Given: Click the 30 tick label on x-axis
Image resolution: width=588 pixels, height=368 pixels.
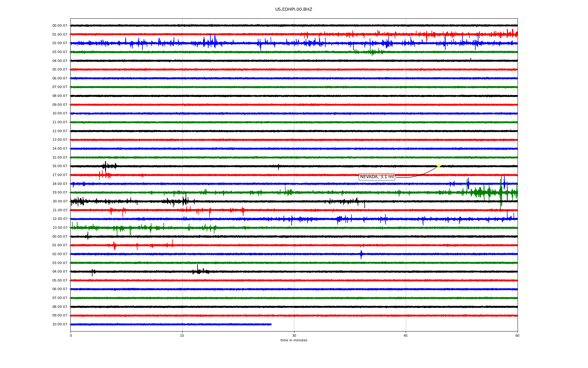Looking at the screenshot, I should point(294,335).
